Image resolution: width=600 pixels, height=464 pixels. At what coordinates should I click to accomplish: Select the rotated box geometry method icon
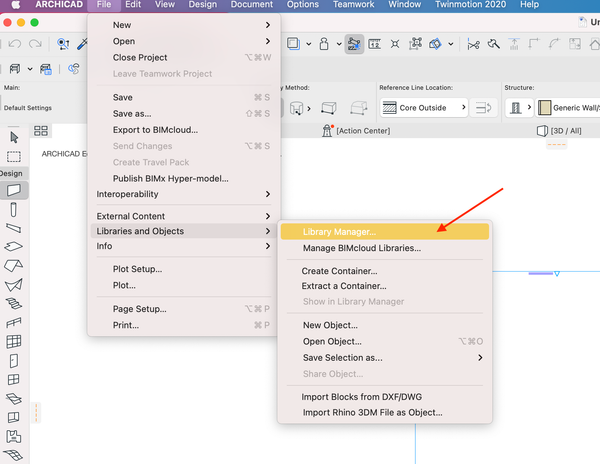point(359,108)
